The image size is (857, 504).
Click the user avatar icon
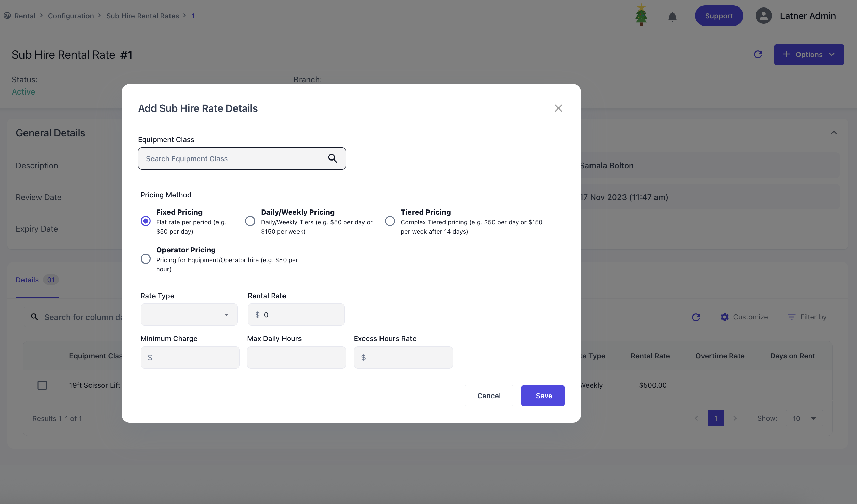[x=763, y=16]
